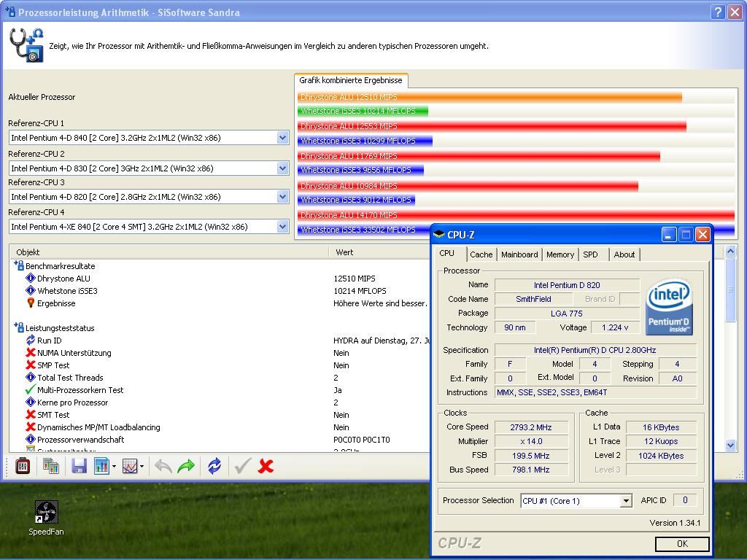
Task: Cancel with the red X toolbar icon
Action: click(266, 466)
